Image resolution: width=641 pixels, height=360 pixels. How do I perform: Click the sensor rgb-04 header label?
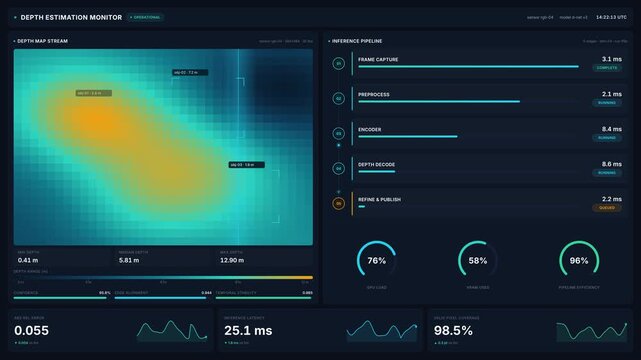pyautogui.click(x=540, y=18)
